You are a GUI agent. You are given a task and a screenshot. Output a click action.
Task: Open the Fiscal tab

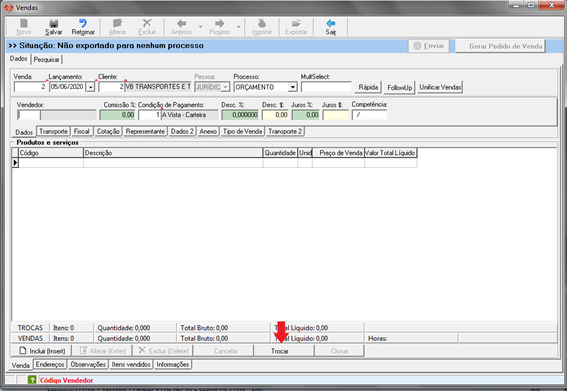(x=81, y=131)
